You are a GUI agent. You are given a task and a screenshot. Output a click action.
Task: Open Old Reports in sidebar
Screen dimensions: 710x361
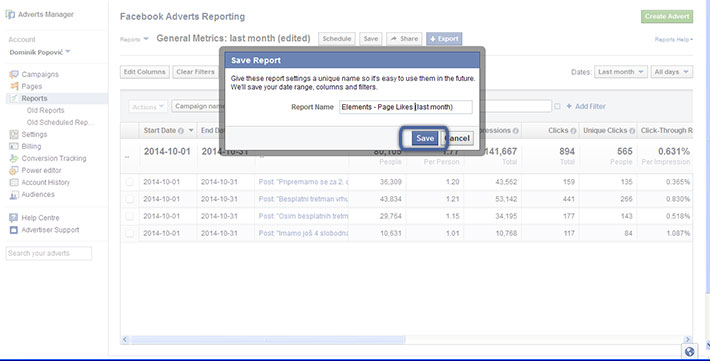coord(45,111)
